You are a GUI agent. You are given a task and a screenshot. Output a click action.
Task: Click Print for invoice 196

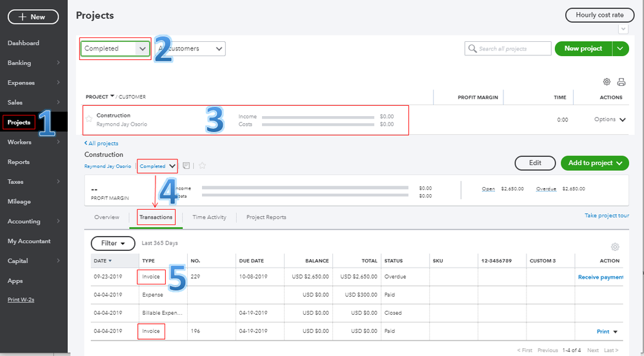point(603,331)
